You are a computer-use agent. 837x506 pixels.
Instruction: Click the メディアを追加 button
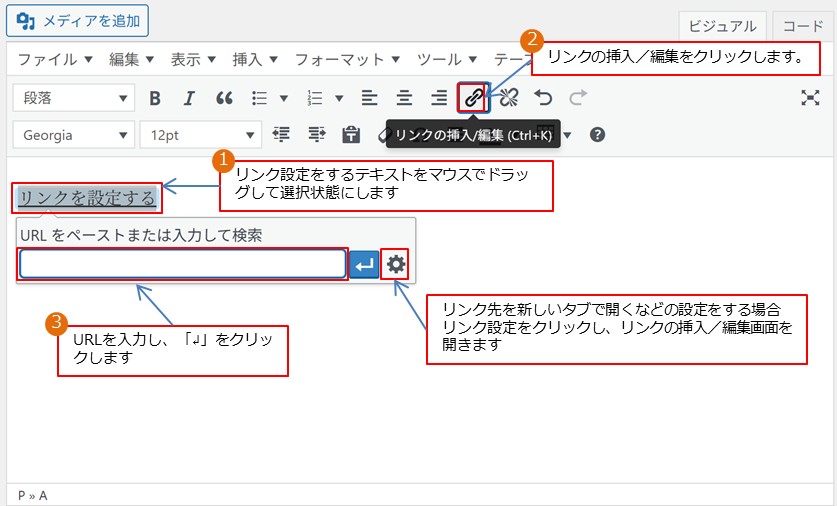tap(77, 21)
